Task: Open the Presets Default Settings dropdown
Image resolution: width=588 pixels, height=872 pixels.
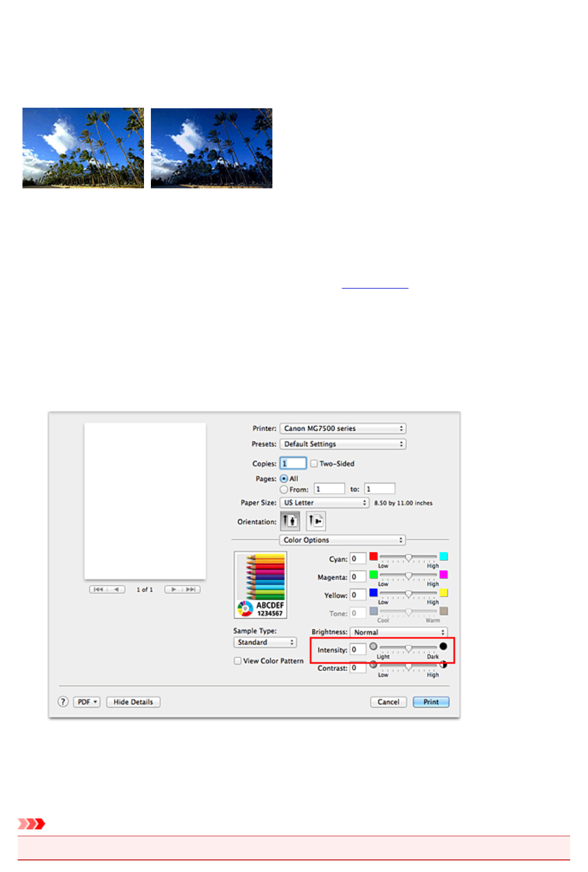Action: 343,444
